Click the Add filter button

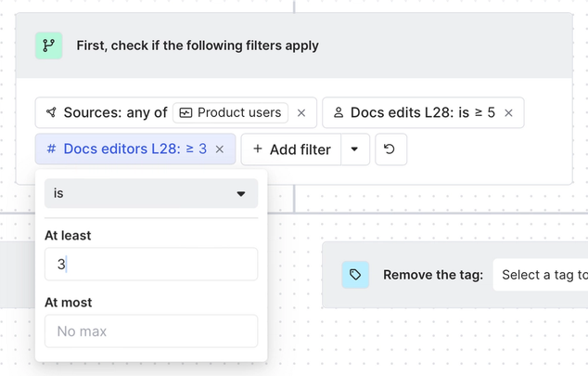click(291, 149)
